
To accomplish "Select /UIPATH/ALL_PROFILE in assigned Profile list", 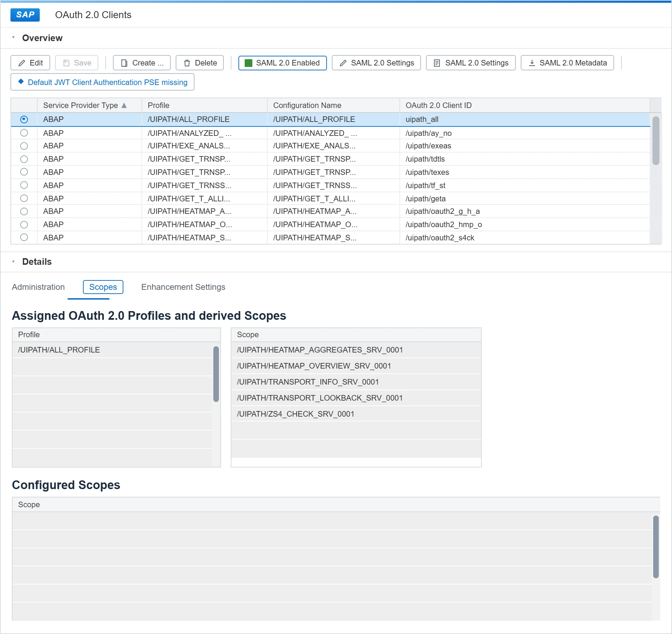I will point(112,350).
